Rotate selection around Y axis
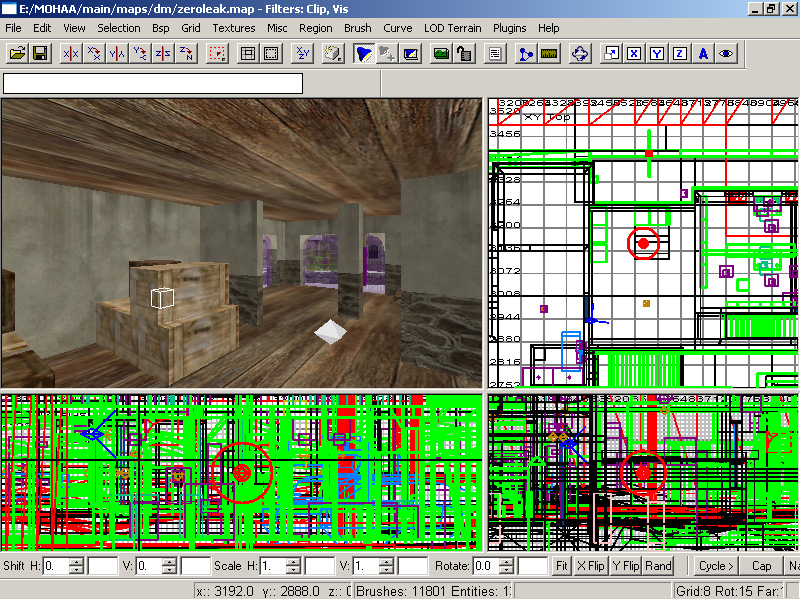The image size is (800, 600). click(x=140, y=53)
